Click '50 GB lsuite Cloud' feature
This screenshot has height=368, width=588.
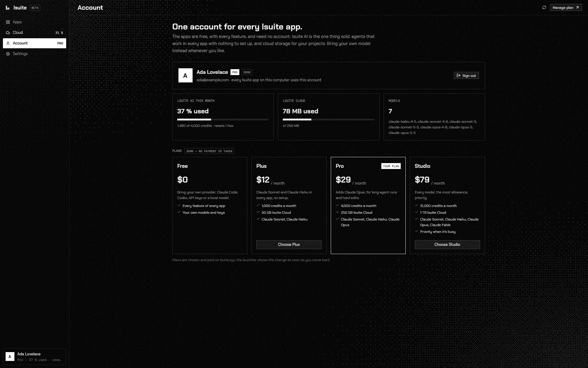tap(276, 213)
